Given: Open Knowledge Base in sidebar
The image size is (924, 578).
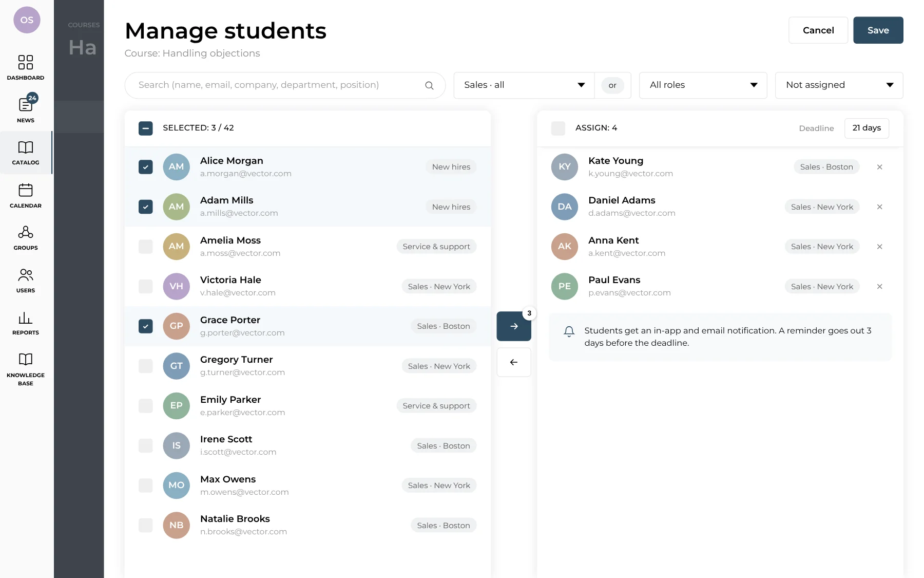Looking at the screenshot, I should tap(26, 369).
